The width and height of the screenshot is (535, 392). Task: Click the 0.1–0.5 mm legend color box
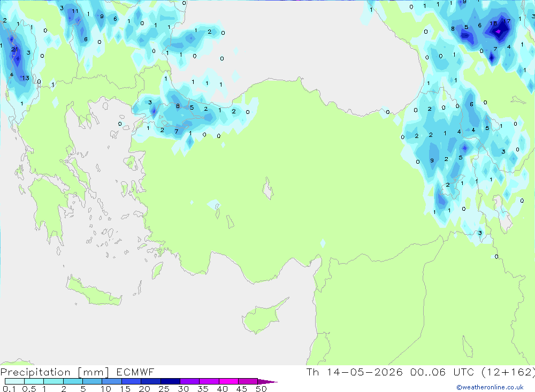(x=14, y=381)
